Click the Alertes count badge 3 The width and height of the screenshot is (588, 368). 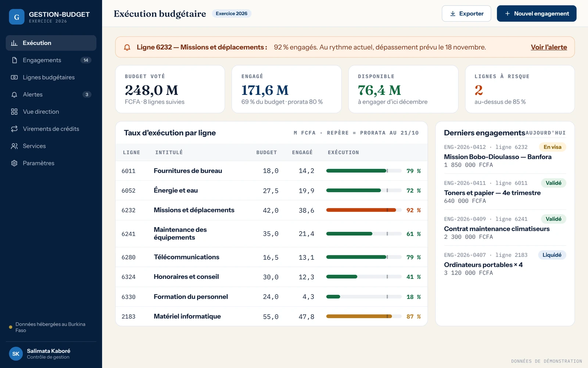click(87, 95)
